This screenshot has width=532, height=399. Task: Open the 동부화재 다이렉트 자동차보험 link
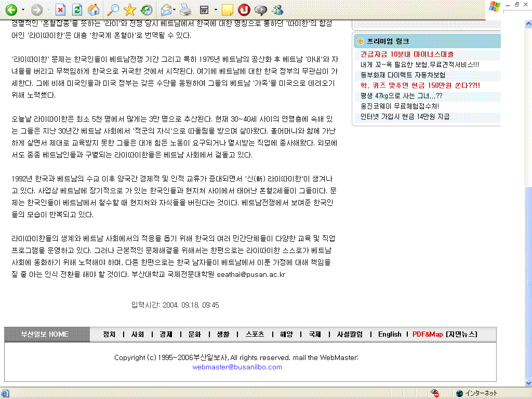coord(403,75)
